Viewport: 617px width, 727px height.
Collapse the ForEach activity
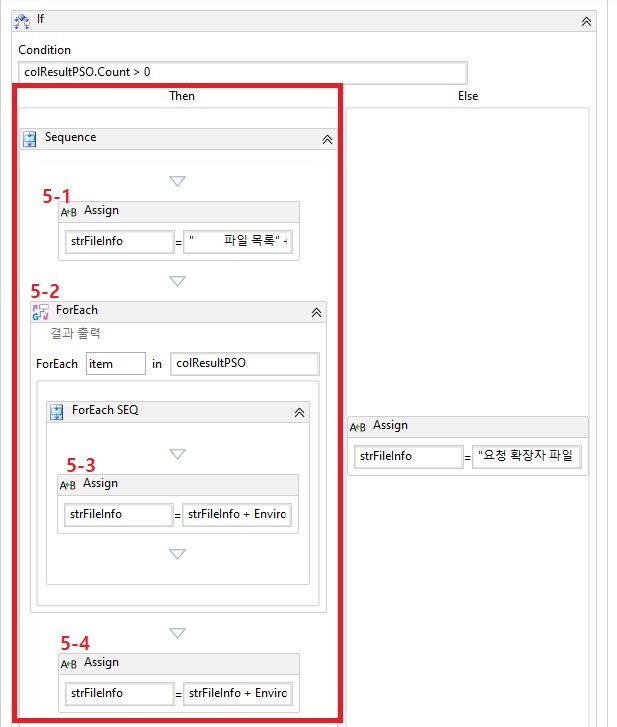tap(316, 312)
